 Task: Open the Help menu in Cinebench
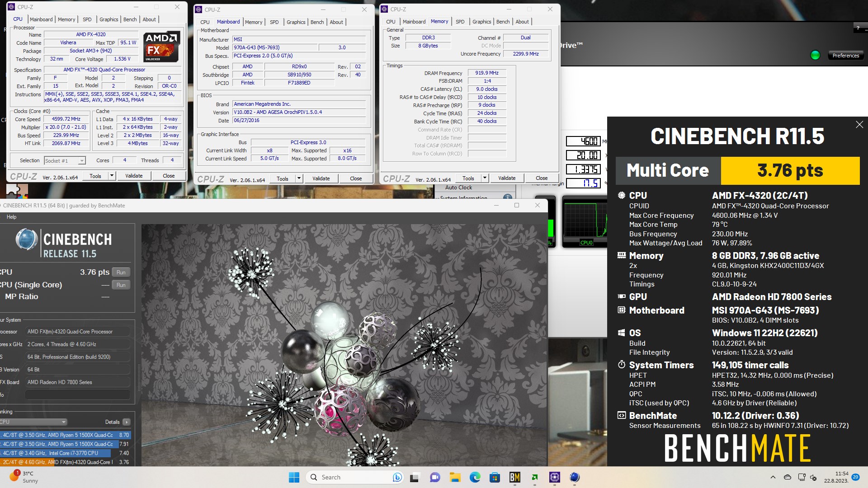(x=11, y=217)
